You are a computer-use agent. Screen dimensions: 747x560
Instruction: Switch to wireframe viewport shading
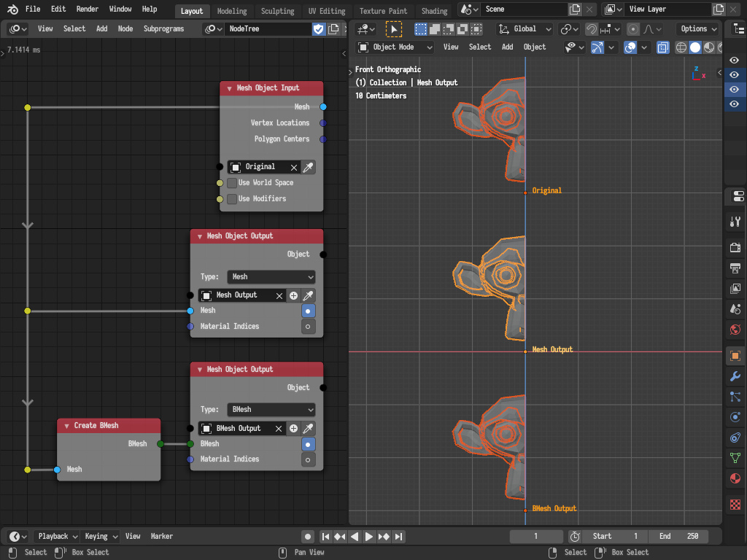pyautogui.click(x=681, y=47)
